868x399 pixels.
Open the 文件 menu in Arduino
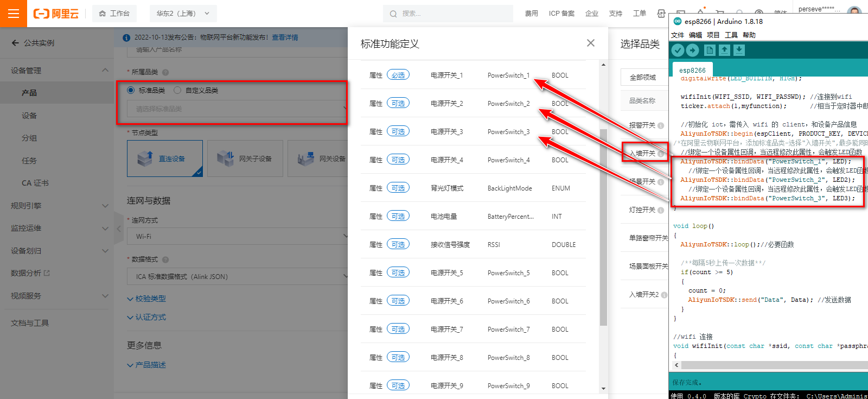click(678, 35)
